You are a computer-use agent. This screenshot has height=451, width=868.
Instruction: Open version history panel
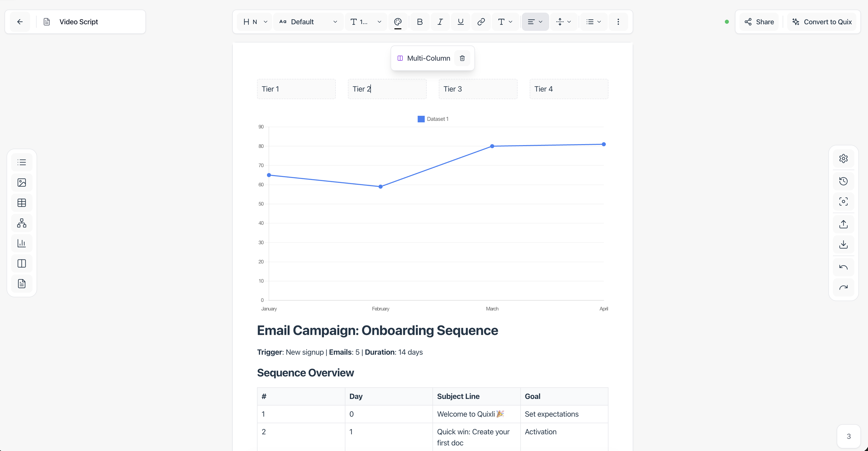[x=843, y=181]
